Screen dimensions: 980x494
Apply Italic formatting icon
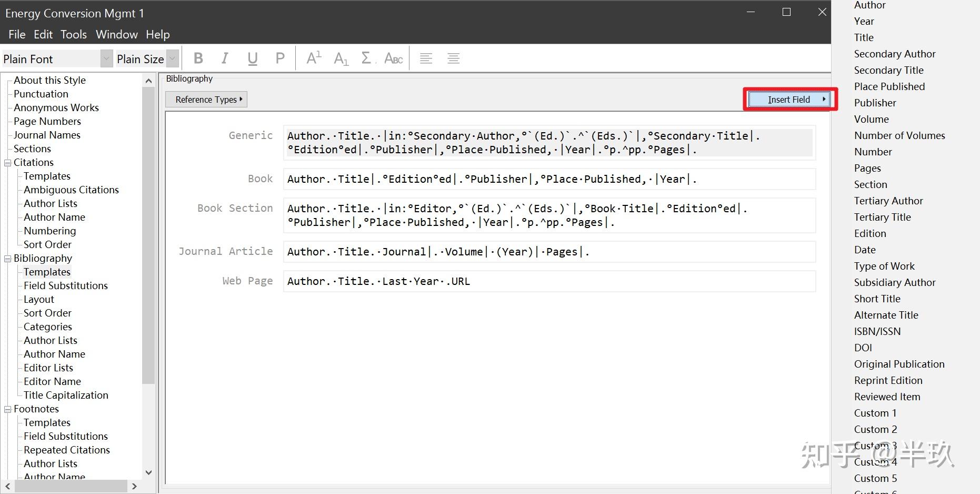(225, 58)
